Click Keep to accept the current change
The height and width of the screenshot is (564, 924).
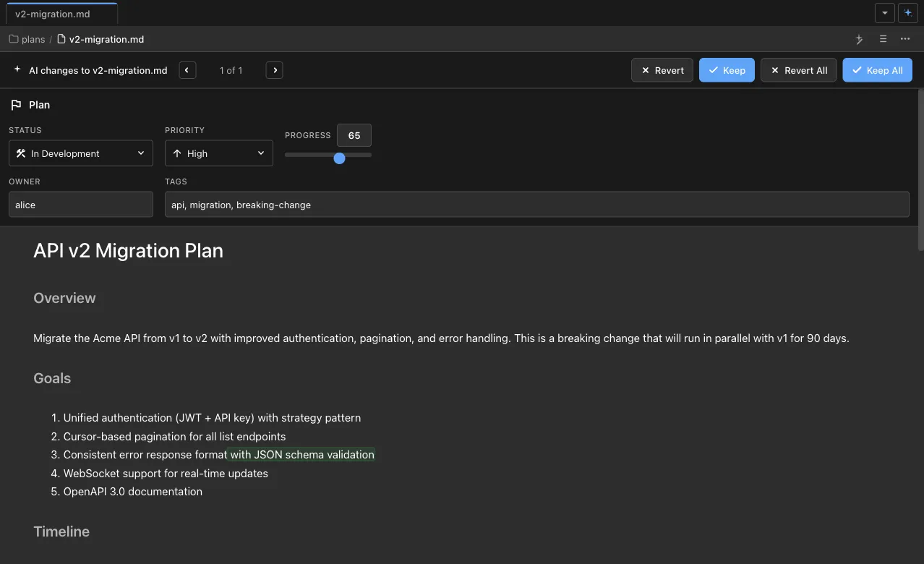[x=727, y=70]
